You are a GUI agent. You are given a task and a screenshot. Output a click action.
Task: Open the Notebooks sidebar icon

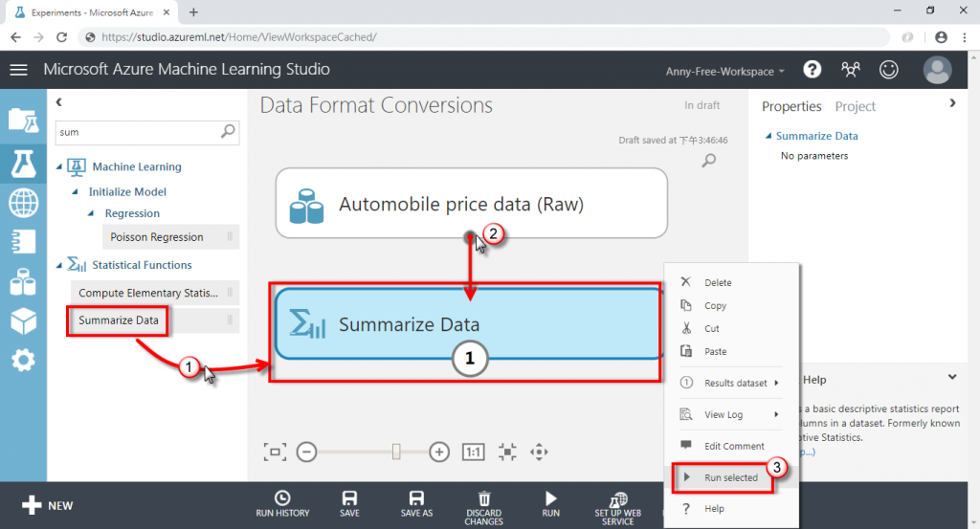pos(23,242)
